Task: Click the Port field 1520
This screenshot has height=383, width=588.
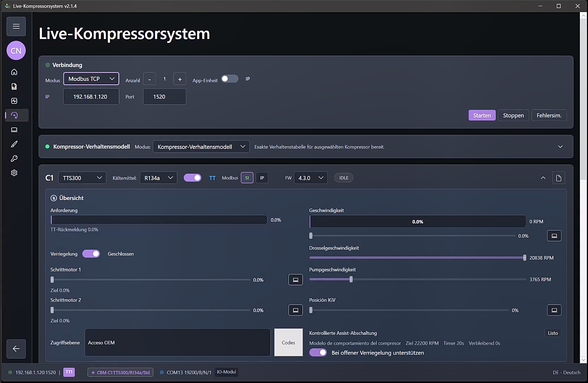Action: pyautogui.click(x=164, y=97)
